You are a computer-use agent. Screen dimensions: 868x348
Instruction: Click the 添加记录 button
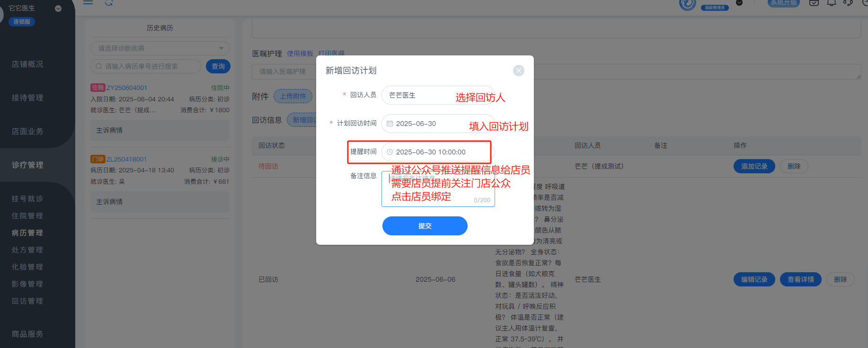754,166
